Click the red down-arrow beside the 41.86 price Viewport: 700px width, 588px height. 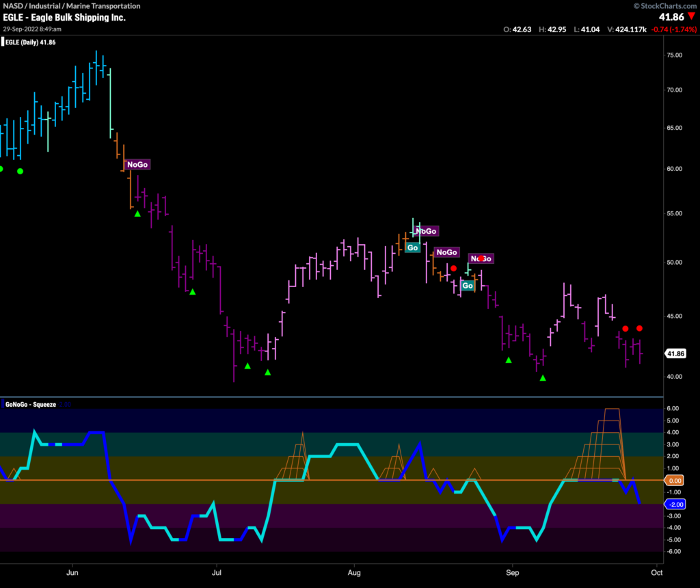692,16
